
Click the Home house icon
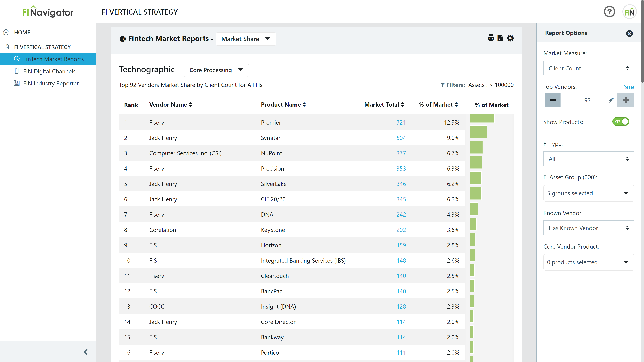(x=6, y=32)
